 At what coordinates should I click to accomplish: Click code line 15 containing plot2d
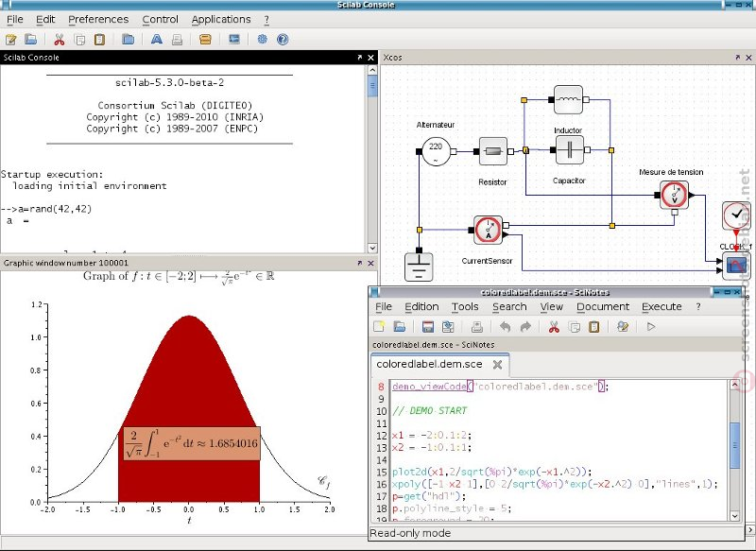click(x=491, y=472)
